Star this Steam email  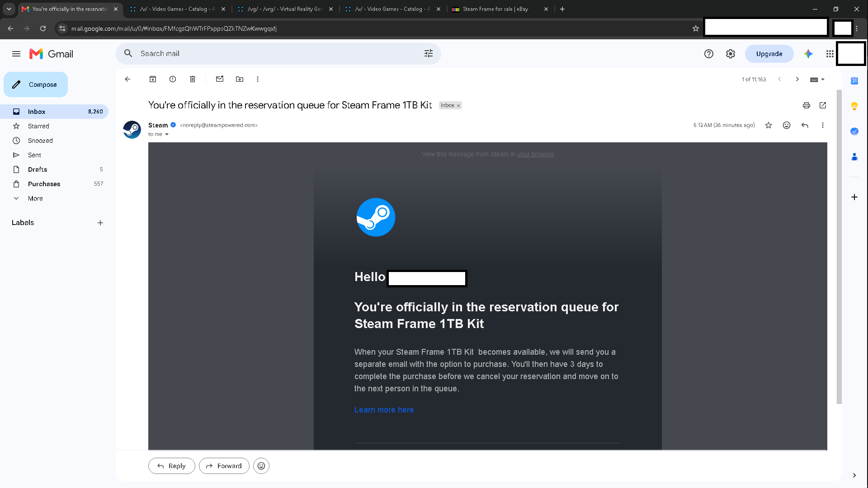pyautogui.click(x=769, y=125)
